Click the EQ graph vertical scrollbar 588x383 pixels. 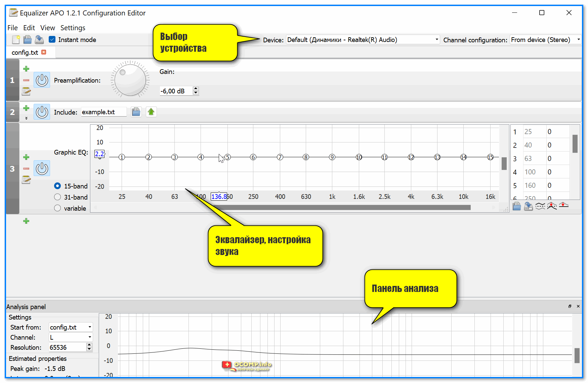[504, 164]
